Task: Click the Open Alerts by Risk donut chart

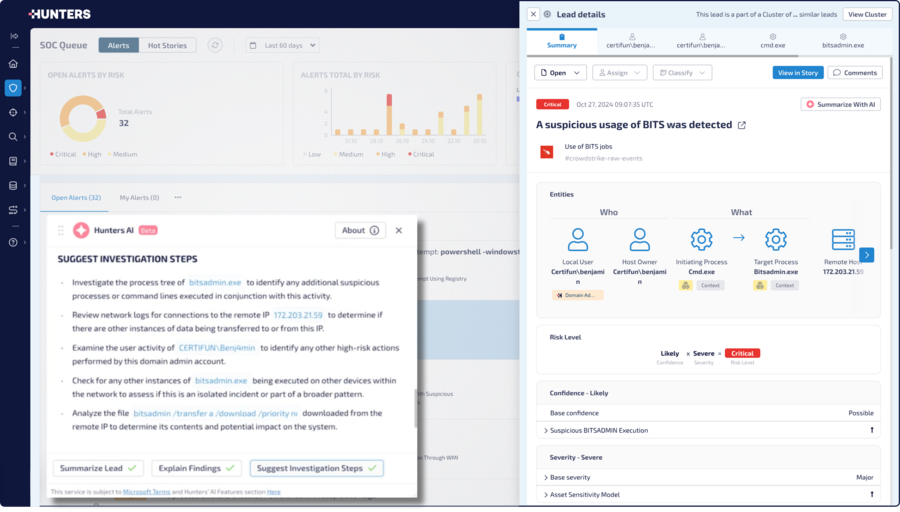Action: (x=83, y=118)
